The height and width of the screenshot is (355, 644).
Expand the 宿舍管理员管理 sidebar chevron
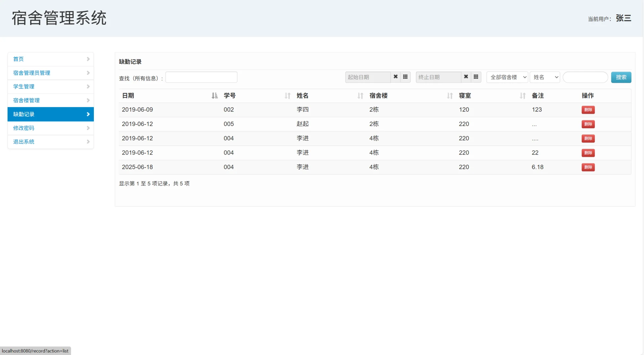click(x=88, y=73)
